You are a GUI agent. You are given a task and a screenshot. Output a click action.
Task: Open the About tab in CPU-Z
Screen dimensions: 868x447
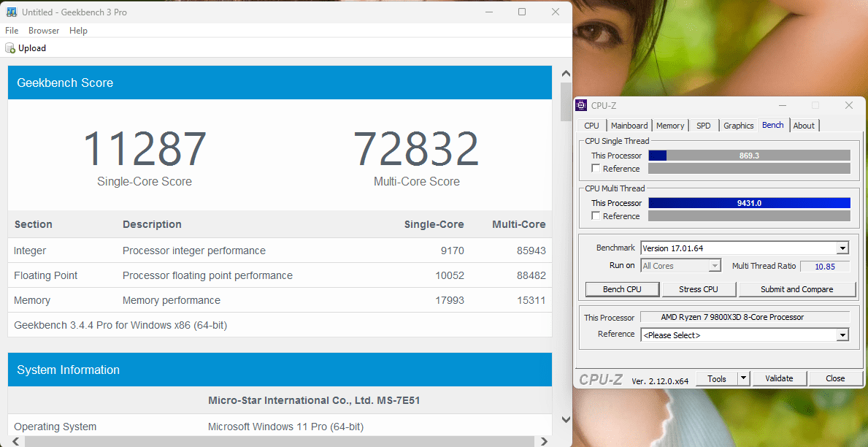(x=804, y=126)
